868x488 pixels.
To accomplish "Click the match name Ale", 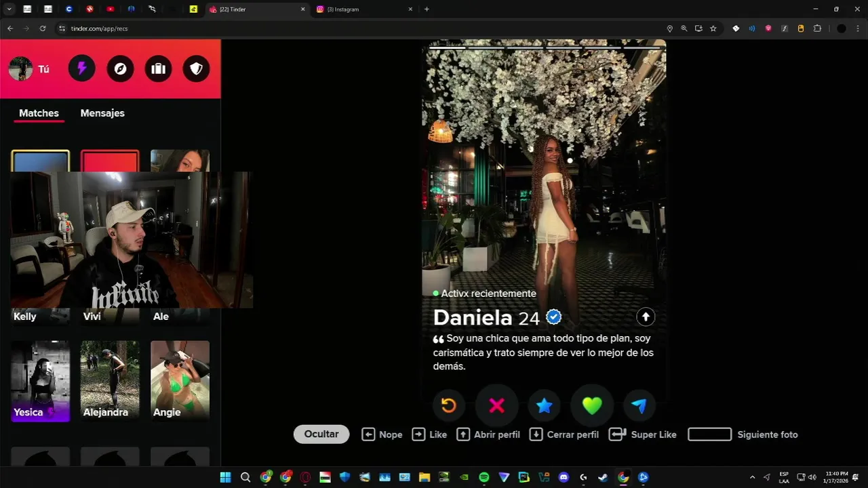I will 161,317.
